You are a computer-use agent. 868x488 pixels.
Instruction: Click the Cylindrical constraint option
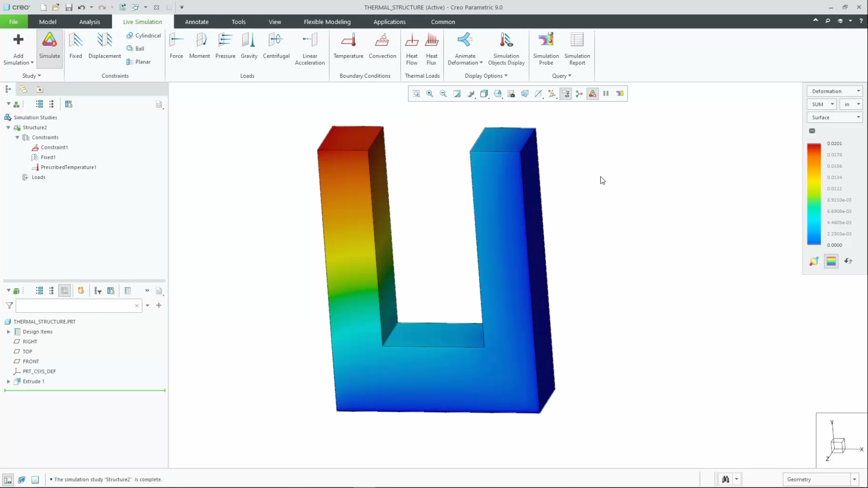pos(144,36)
